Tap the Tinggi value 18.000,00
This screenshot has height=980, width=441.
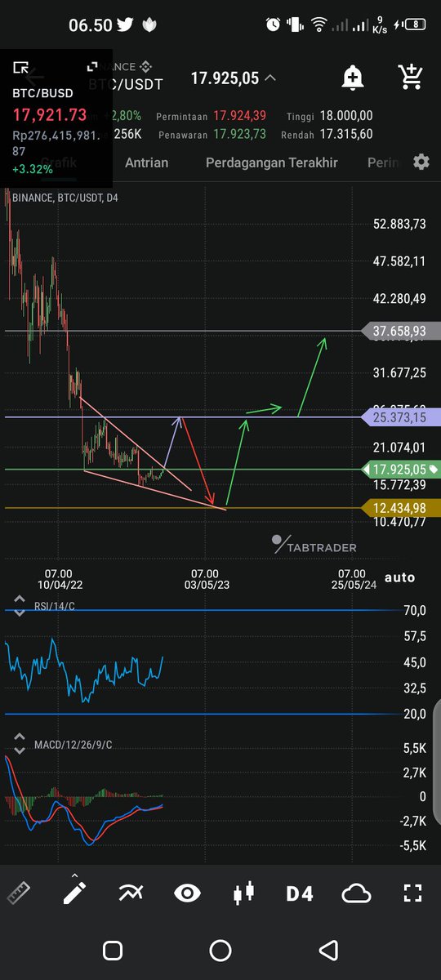(346, 117)
